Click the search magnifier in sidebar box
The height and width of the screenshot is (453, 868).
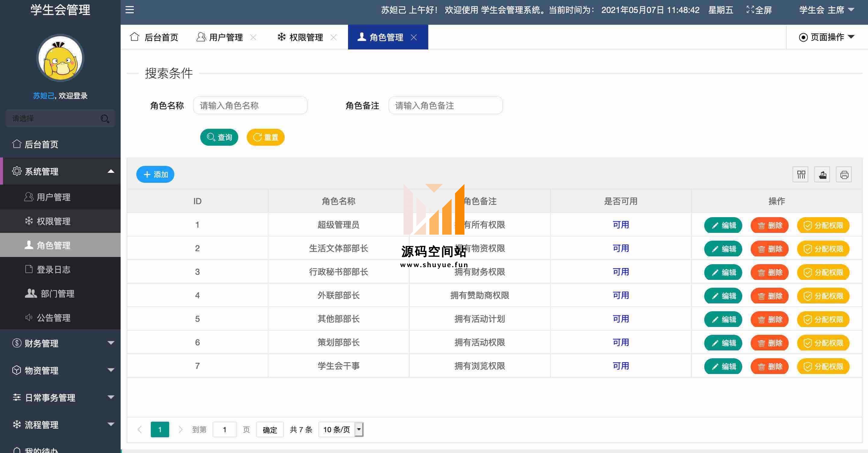(105, 119)
